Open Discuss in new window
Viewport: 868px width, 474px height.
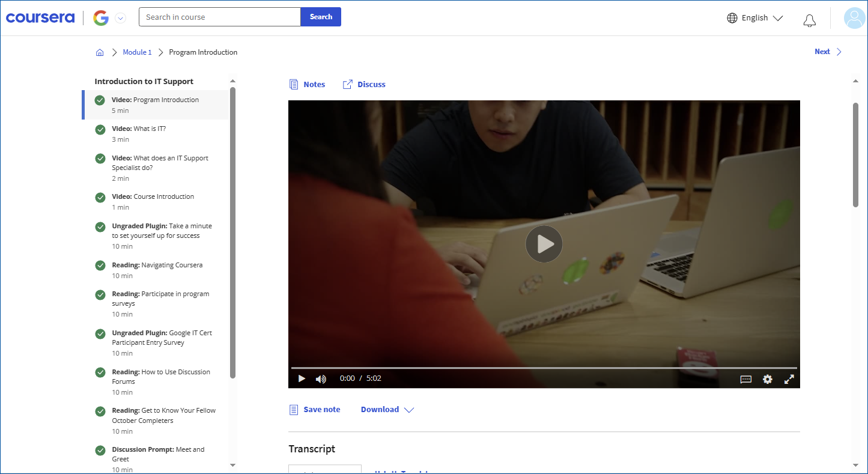coord(364,85)
